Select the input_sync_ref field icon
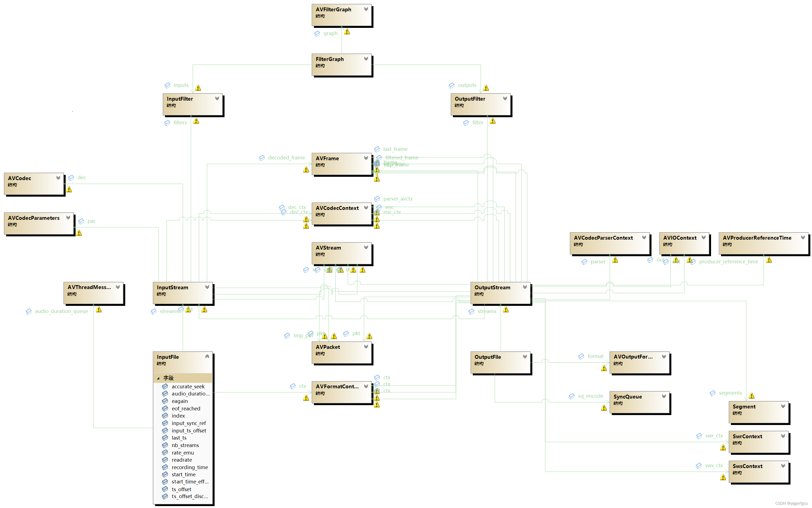The width and height of the screenshot is (812, 508). pos(165,423)
